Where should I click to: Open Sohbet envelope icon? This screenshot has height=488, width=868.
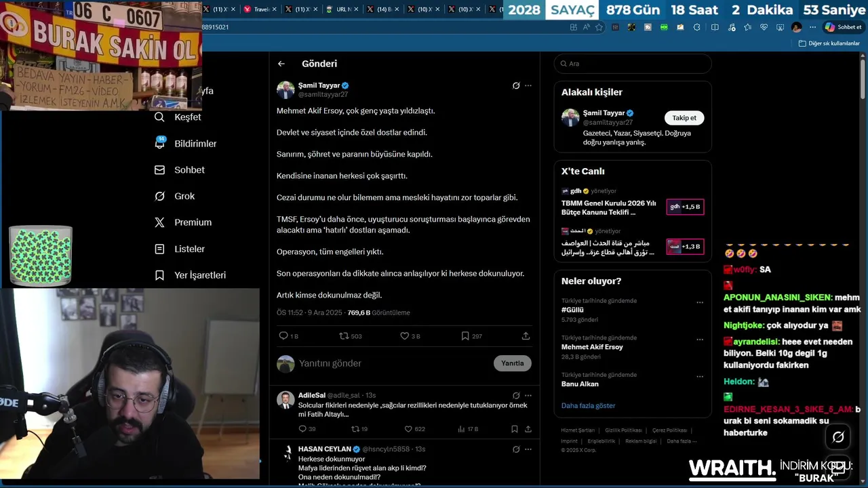(159, 170)
